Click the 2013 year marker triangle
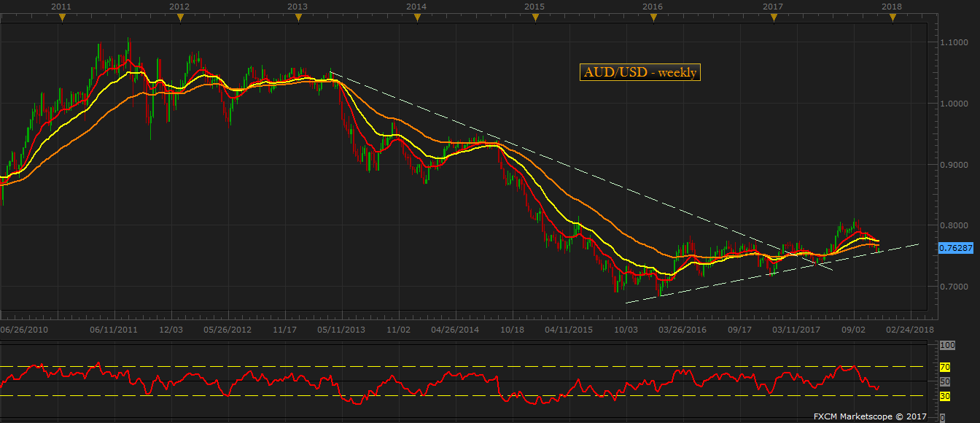The width and height of the screenshot is (980, 423). pyautogui.click(x=297, y=18)
